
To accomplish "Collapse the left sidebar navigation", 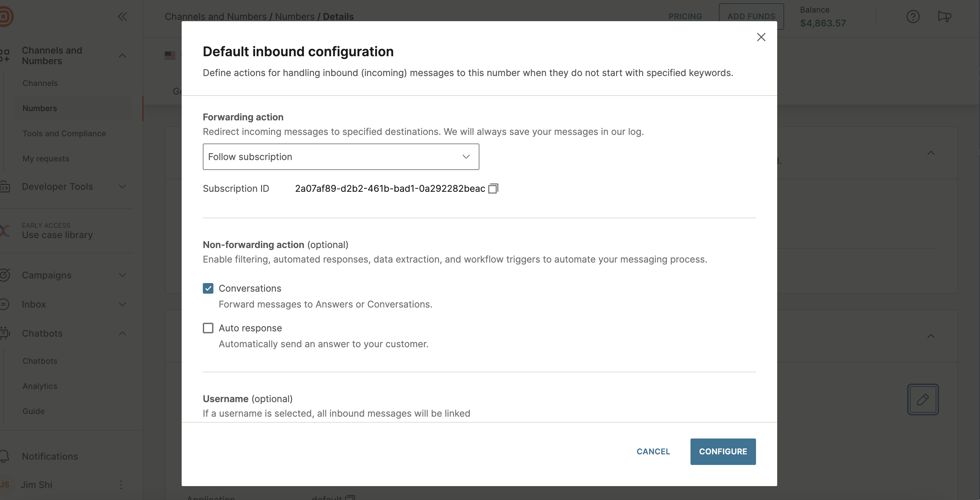I will (x=122, y=16).
